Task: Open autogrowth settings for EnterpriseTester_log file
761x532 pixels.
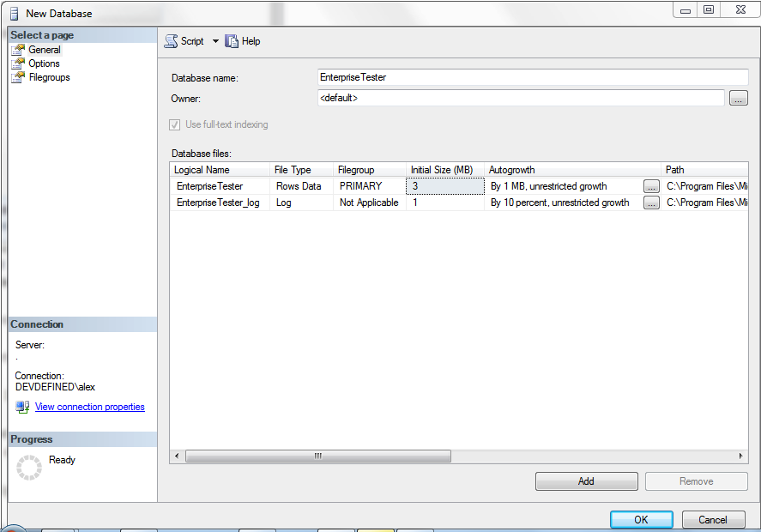Action: coord(651,203)
